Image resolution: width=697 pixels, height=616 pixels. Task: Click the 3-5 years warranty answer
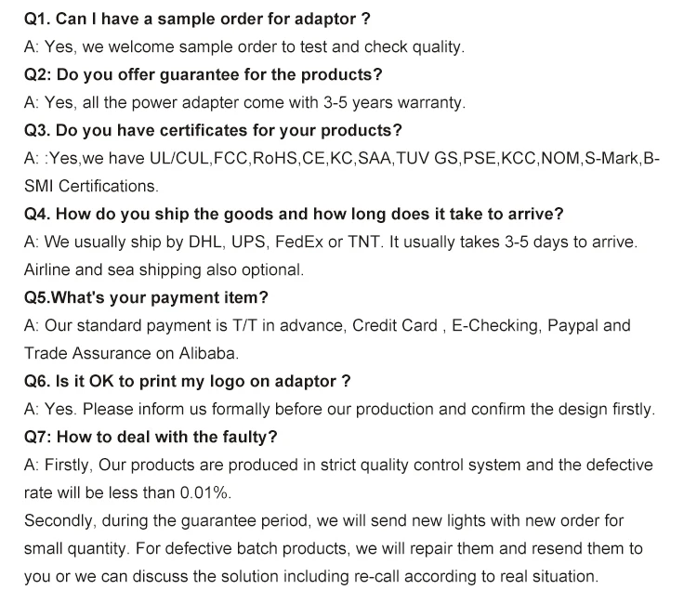pos(244,102)
